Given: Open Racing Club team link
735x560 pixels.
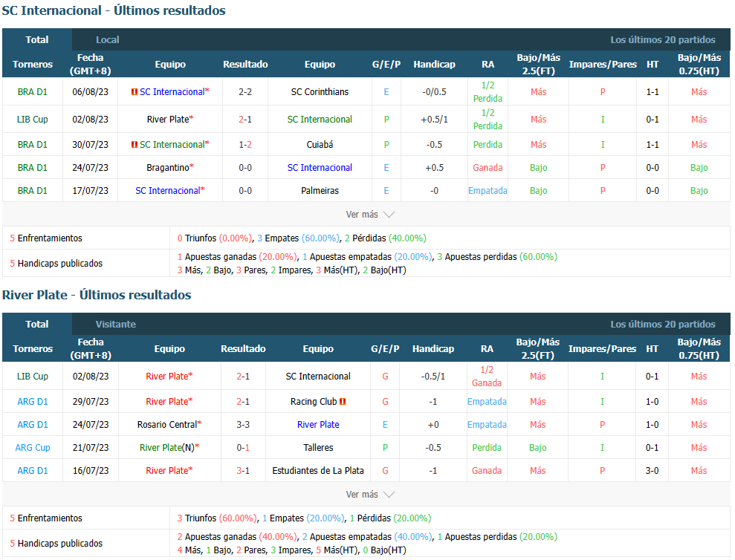Looking at the screenshot, I should pos(314,402).
